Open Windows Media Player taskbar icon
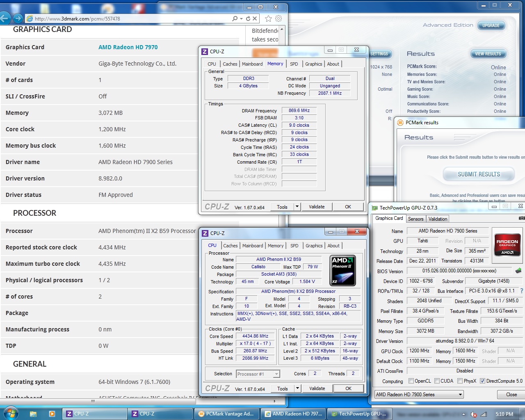This screenshot has width=525, height=420. 52,414
